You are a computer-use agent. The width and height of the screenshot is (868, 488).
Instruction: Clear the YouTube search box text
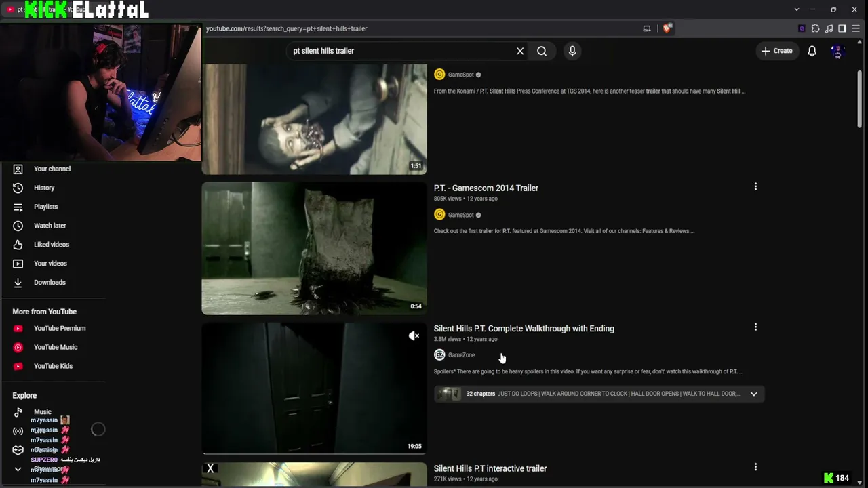(x=520, y=51)
